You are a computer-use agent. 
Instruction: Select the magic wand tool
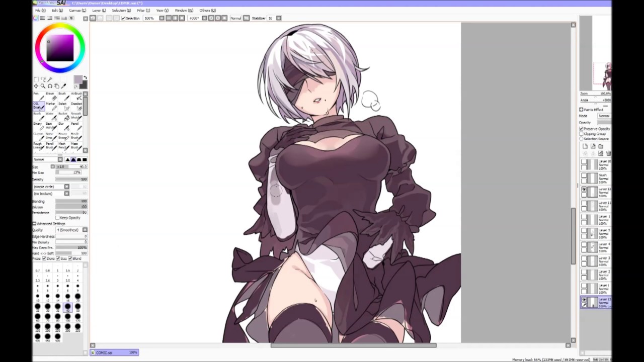coord(50,79)
